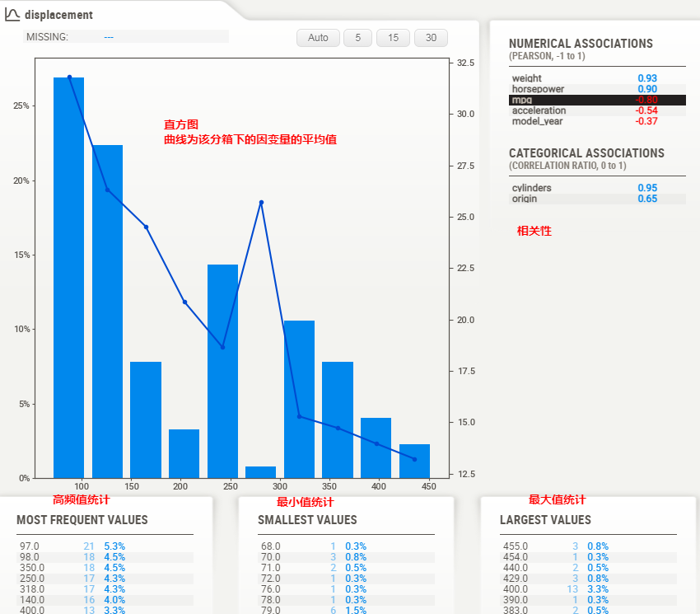Expand the MOST FREQUENT VALUES table
The image size is (700, 614).
[82, 520]
